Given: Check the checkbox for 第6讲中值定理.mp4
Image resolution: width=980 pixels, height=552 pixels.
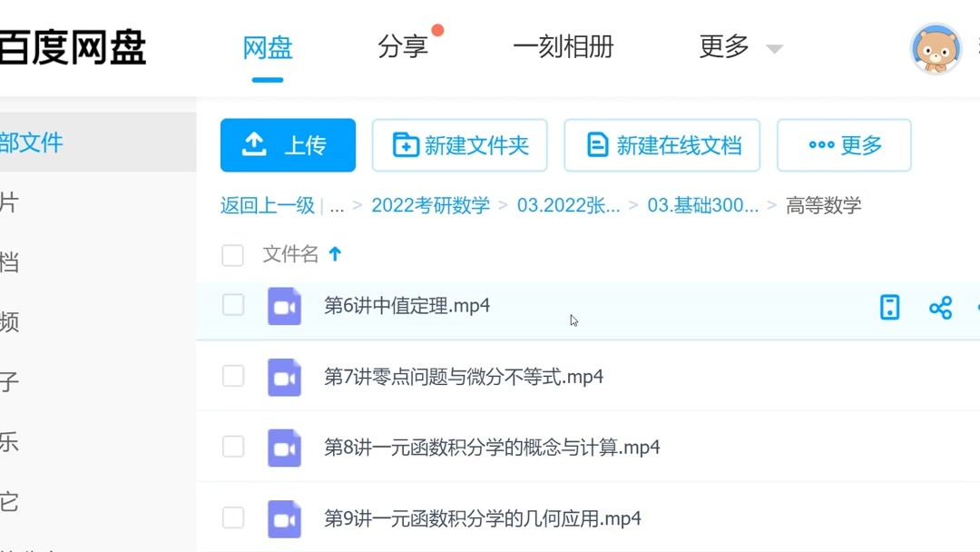Looking at the screenshot, I should pyautogui.click(x=232, y=306).
